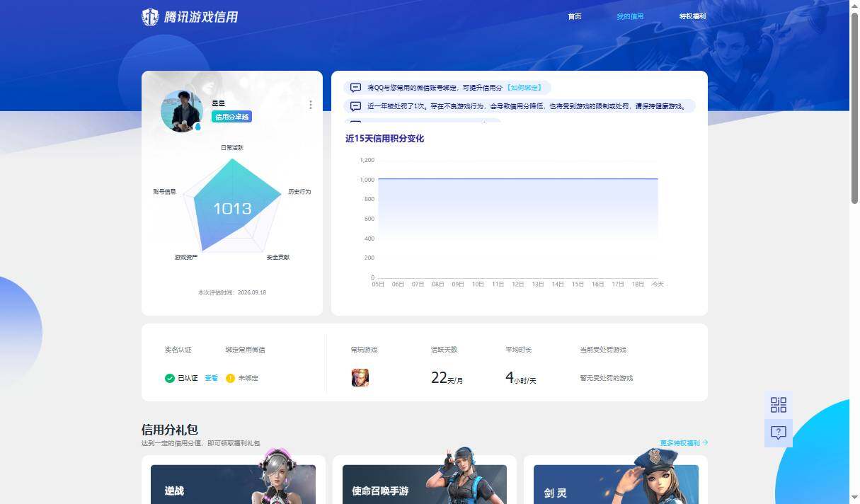Click the QR code floating icon
This screenshot has height=504, width=860.
(779, 405)
